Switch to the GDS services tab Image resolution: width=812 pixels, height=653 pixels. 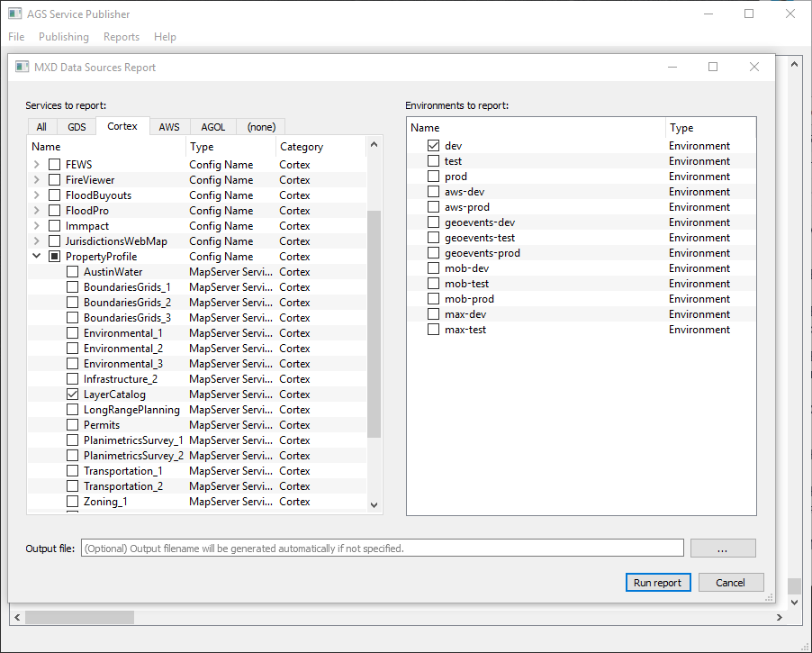click(76, 126)
